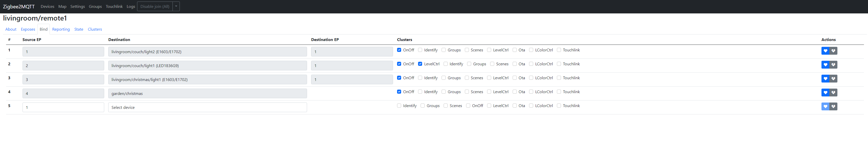Open the Logs page

[131, 6]
